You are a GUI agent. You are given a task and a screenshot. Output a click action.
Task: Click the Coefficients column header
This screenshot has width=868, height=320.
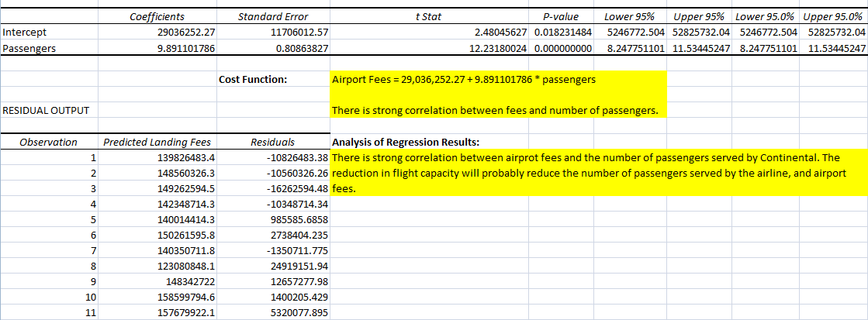pyautogui.click(x=157, y=17)
